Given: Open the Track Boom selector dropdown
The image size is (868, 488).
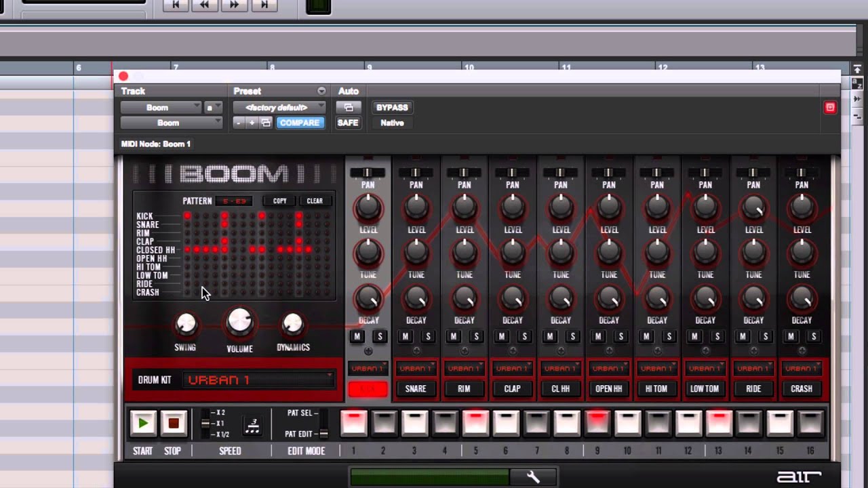Looking at the screenshot, I should click(161, 108).
